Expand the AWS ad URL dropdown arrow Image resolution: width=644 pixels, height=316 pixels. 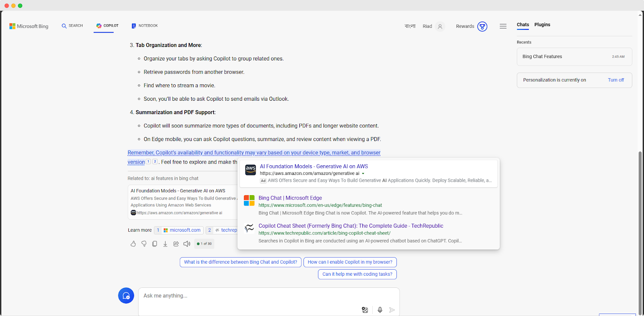pyautogui.click(x=363, y=174)
